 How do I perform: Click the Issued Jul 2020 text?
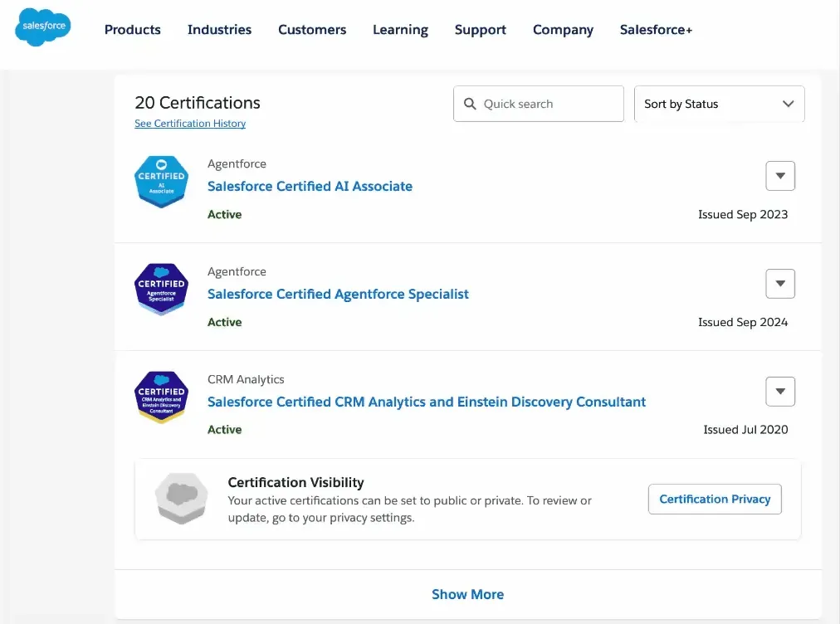tap(745, 430)
